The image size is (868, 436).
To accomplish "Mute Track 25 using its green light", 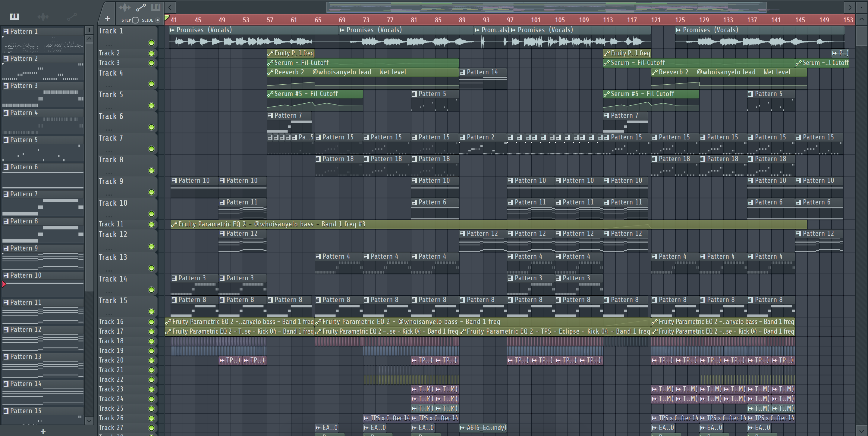I will point(151,409).
